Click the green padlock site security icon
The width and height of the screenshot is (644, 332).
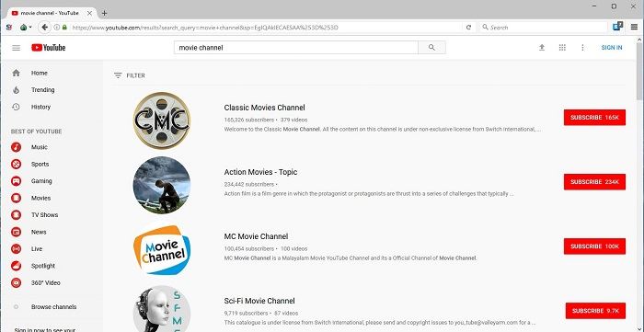coord(64,28)
